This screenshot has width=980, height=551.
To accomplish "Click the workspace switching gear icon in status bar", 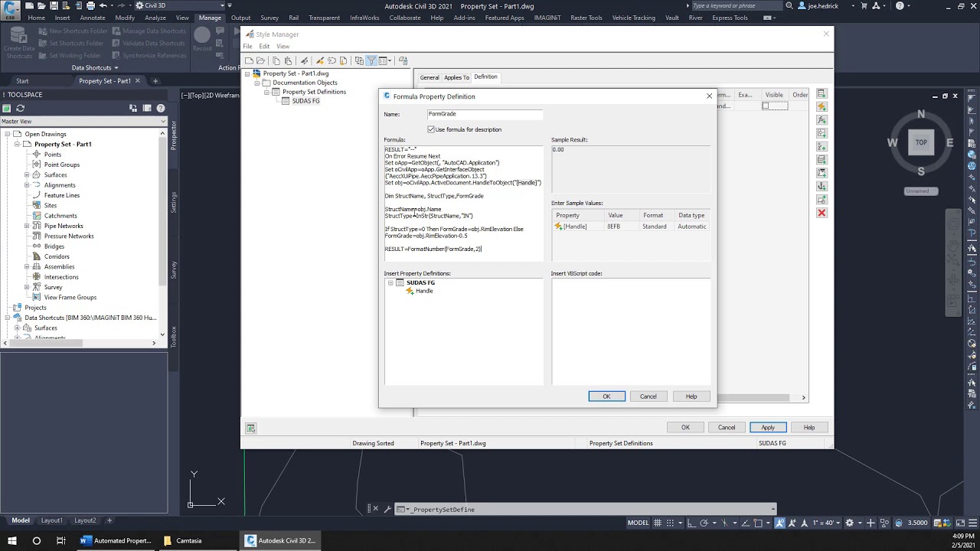I will coord(849,523).
